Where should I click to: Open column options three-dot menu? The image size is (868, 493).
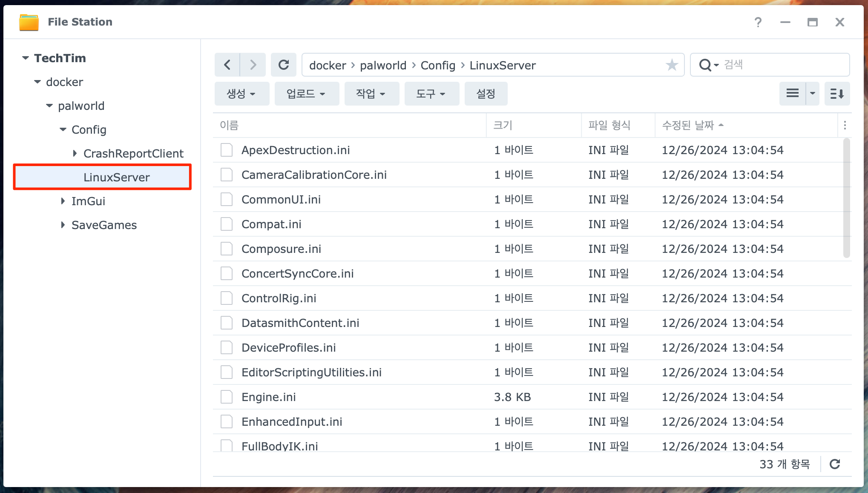845,125
